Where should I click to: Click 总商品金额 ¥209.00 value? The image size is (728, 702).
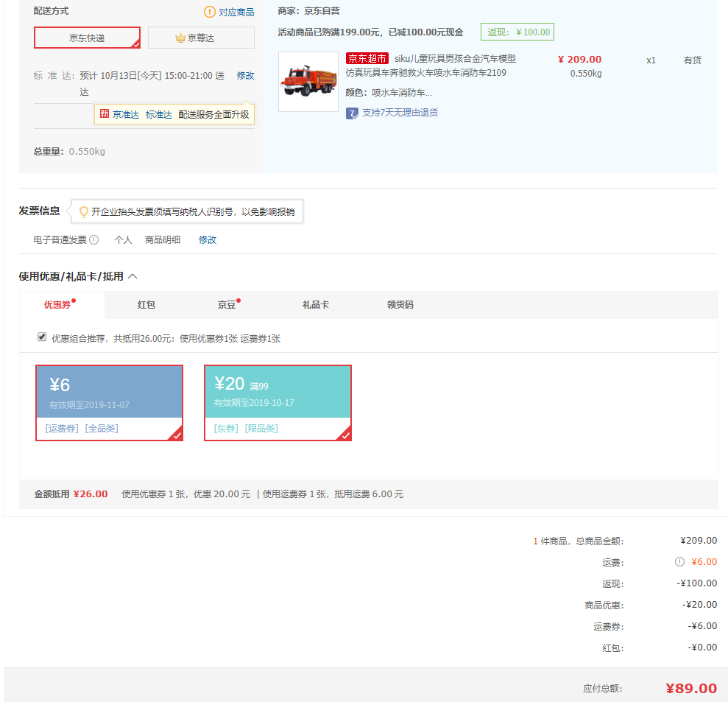point(699,541)
